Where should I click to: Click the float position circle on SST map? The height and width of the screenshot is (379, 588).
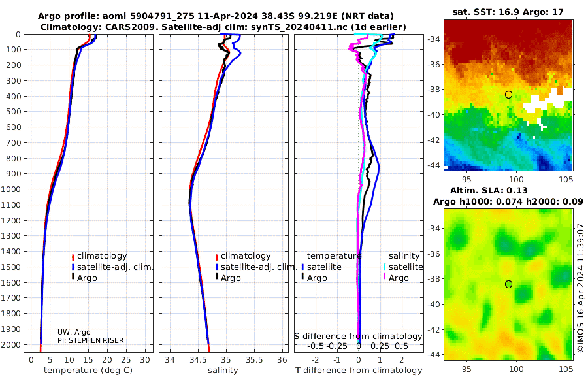[508, 95]
